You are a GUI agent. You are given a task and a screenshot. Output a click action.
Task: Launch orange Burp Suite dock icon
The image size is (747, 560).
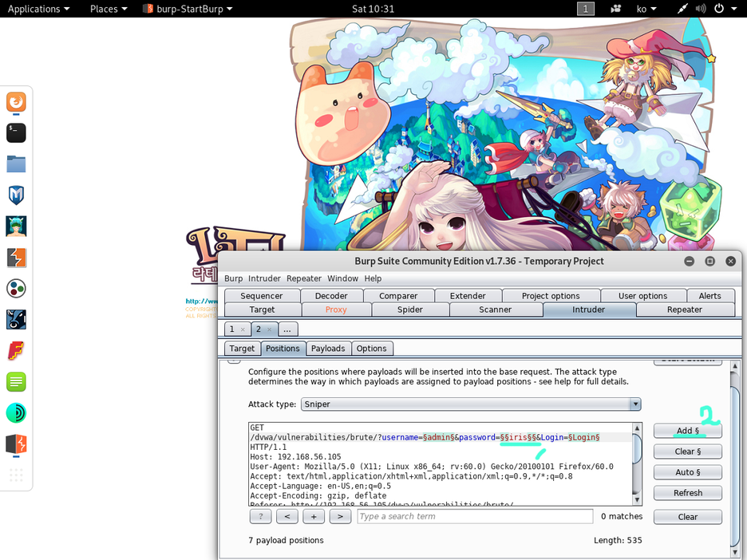pyautogui.click(x=16, y=258)
